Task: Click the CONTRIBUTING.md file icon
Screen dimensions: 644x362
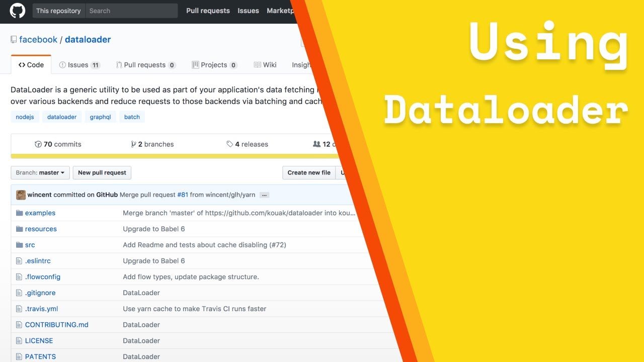Action: tap(19, 325)
